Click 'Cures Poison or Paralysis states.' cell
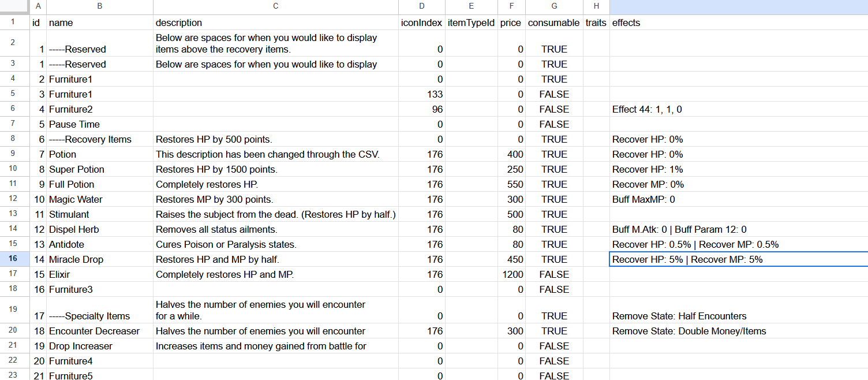The image size is (868, 380). [276, 244]
